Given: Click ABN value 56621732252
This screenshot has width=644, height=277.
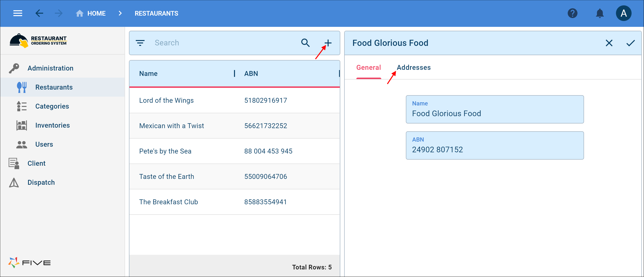Looking at the screenshot, I should point(265,126).
